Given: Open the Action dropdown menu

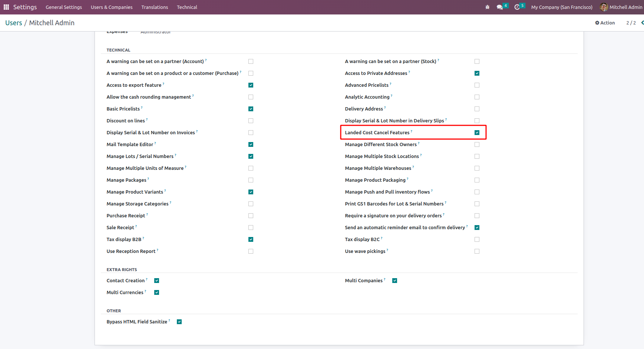Looking at the screenshot, I should point(605,23).
